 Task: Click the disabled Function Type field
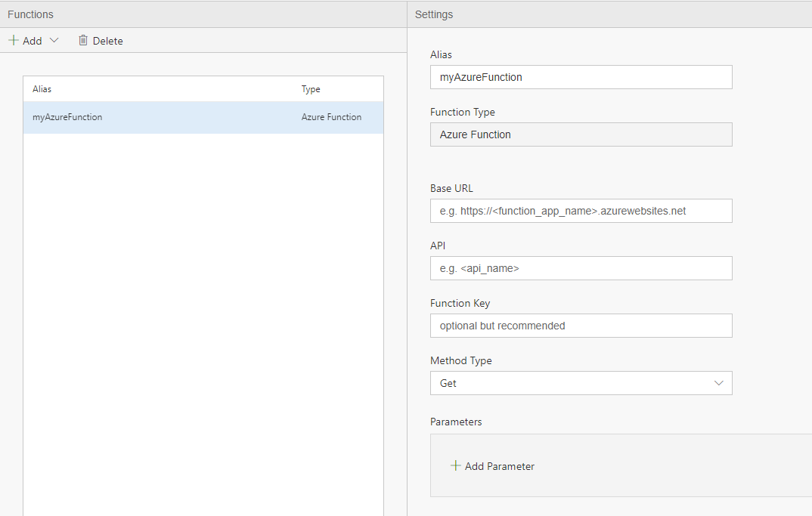coord(581,134)
